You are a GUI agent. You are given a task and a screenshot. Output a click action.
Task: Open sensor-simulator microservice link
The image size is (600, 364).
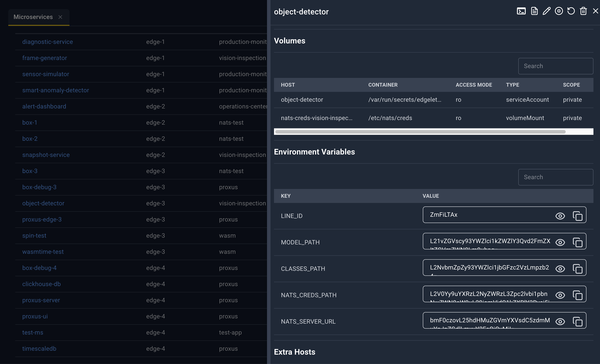45,74
